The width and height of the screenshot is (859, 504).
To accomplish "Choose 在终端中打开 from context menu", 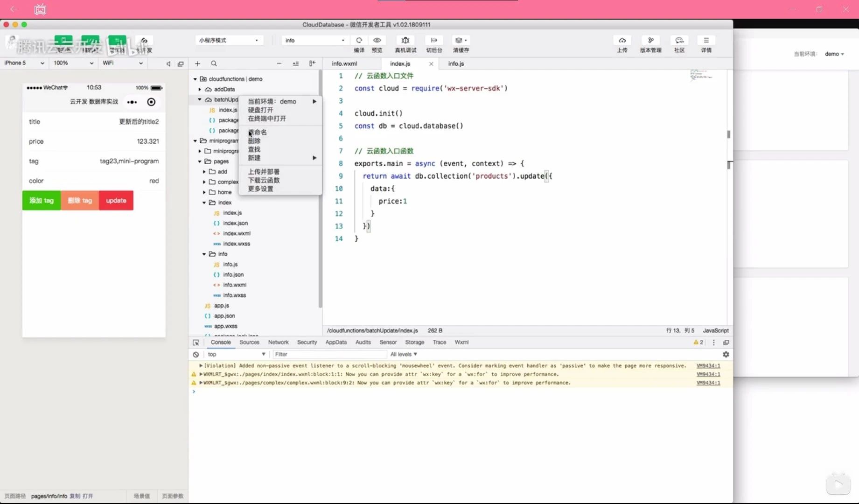I will 280,118.
